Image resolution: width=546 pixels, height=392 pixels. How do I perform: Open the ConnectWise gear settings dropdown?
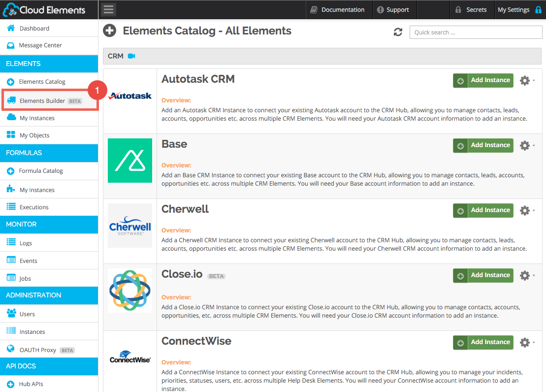click(x=526, y=343)
